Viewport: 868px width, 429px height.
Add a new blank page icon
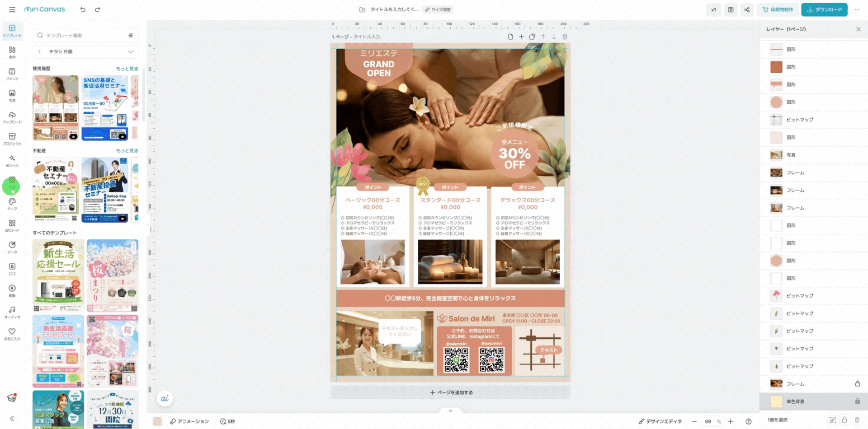pyautogui.click(x=510, y=37)
